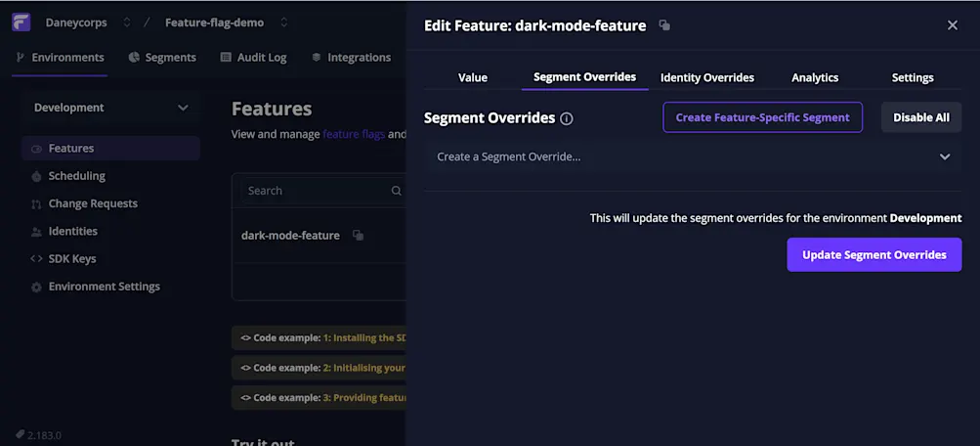The image size is (980, 446).
Task: Open the Integrations nav tab
Action: pos(351,58)
